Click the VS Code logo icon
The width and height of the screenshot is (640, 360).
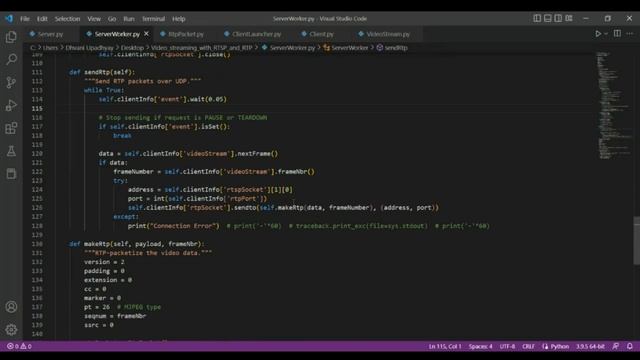point(9,19)
